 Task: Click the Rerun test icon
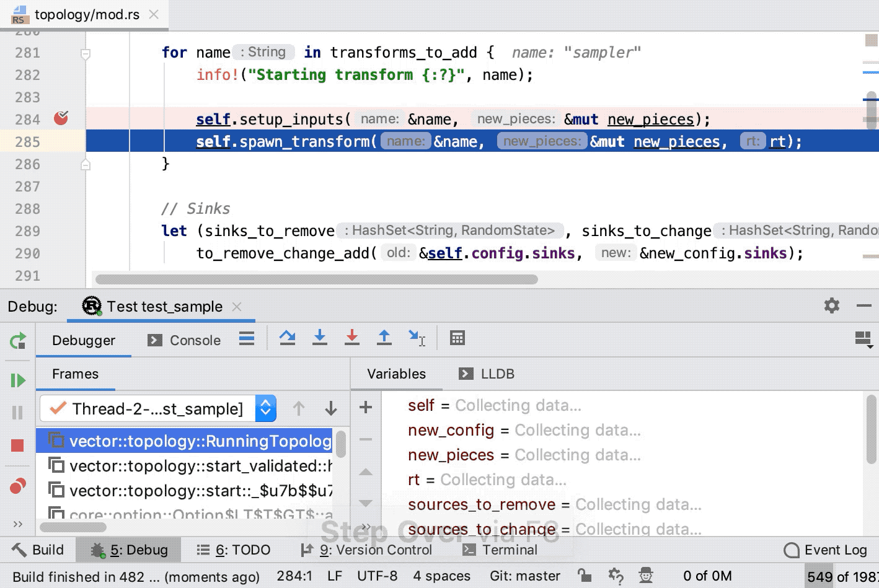17,341
